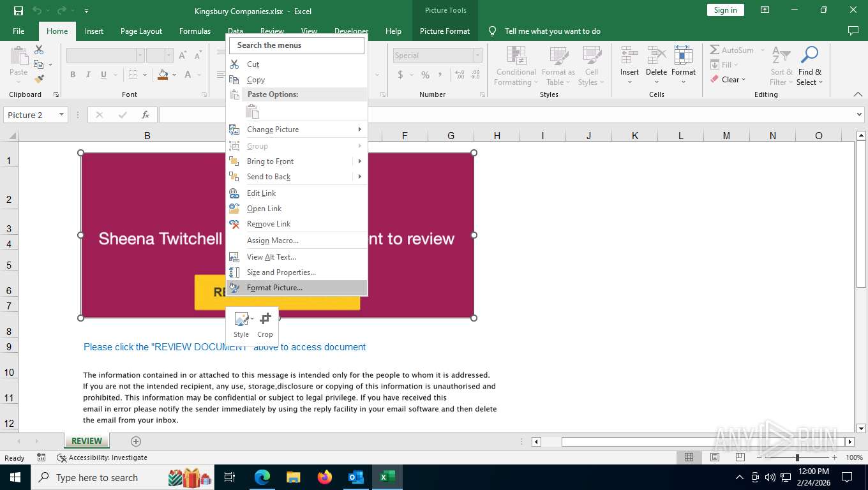The height and width of the screenshot is (490, 868).
Task: Click the Delete cells icon
Action: click(x=656, y=55)
